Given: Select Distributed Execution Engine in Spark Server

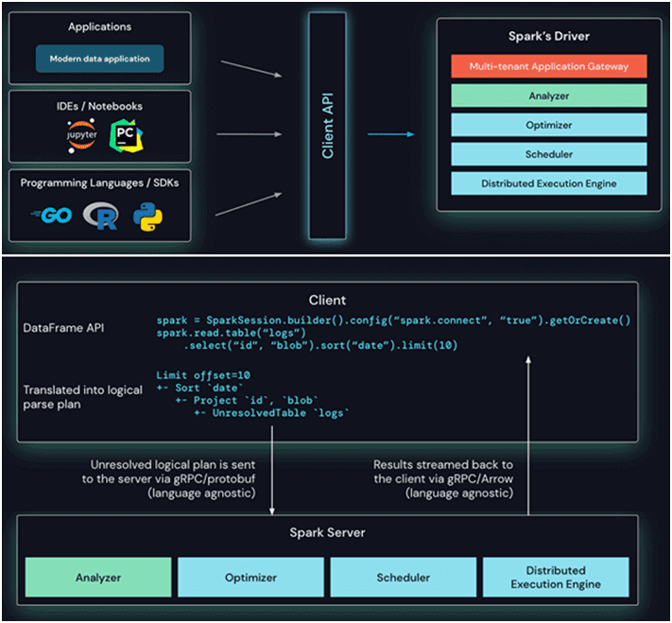Looking at the screenshot, I should [555, 577].
